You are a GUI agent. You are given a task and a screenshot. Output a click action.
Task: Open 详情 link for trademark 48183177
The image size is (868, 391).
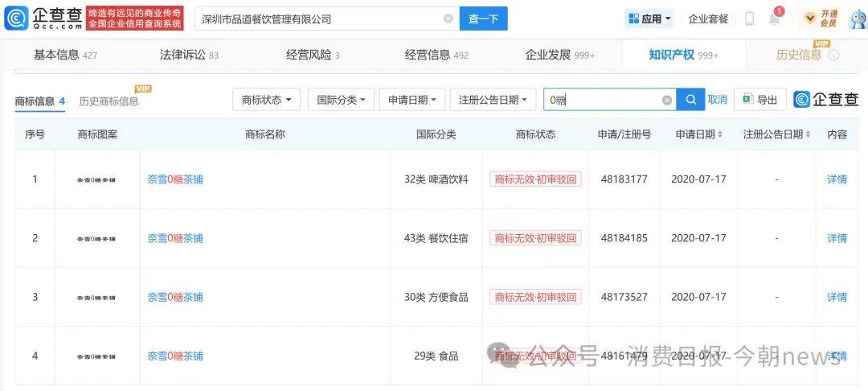pyautogui.click(x=837, y=179)
